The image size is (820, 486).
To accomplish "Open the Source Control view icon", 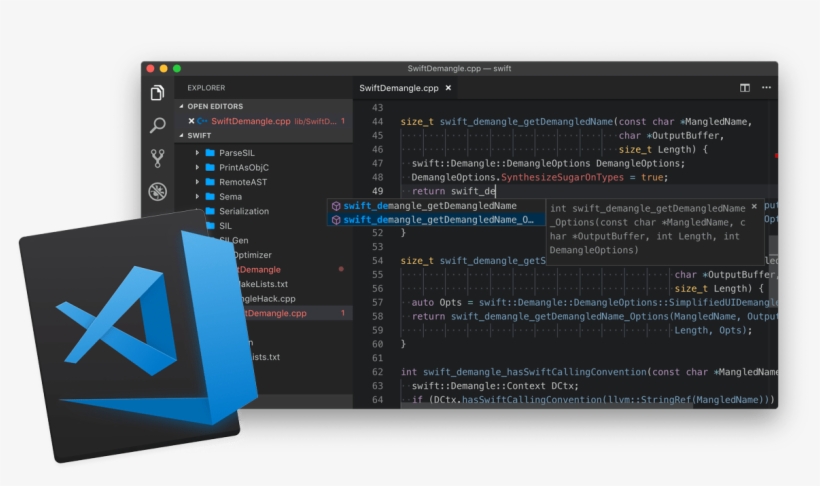I will click(x=157, y=158).
